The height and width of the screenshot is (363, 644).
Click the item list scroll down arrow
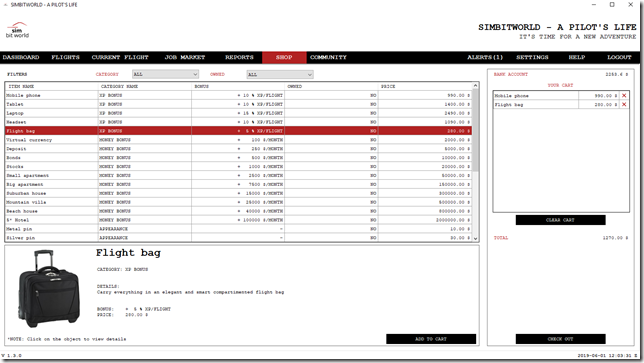pos(475,238)
